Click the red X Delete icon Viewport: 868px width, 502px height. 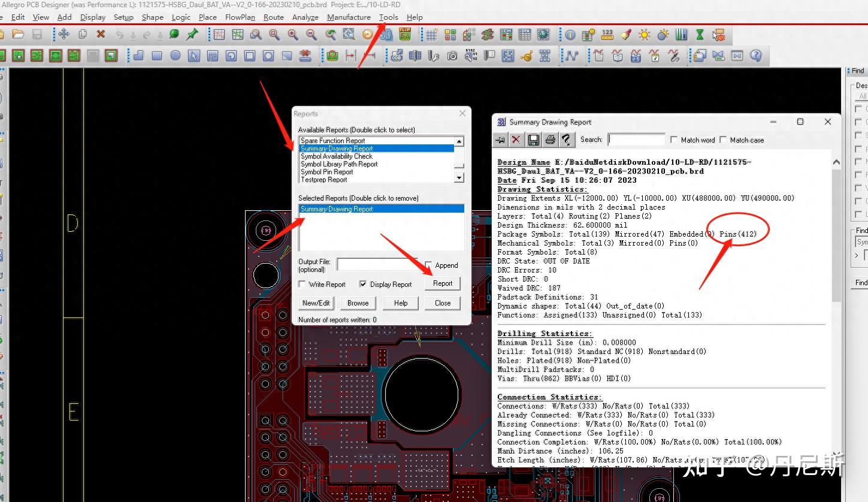[101, 34]
